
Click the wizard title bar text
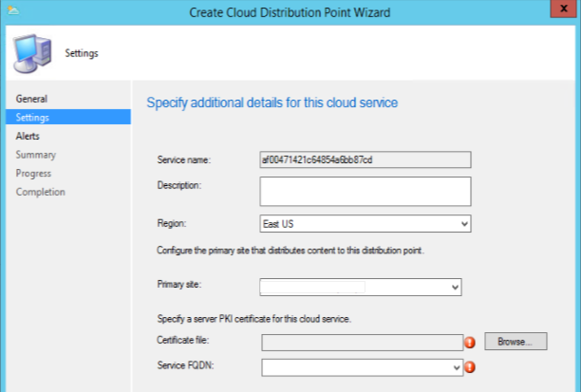point(290,10)
